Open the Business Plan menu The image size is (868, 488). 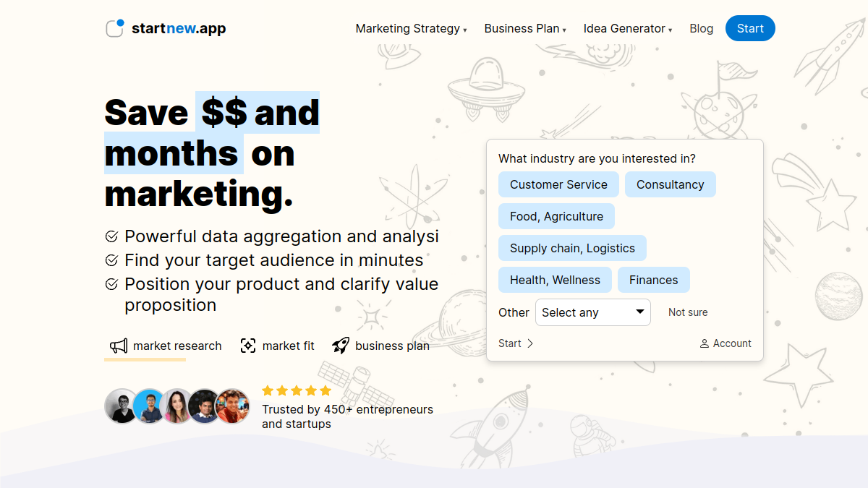coord(525,28)
